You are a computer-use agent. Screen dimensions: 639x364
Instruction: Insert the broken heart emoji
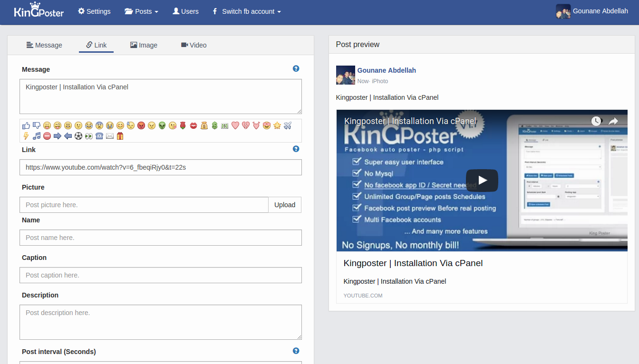point(246,125)
